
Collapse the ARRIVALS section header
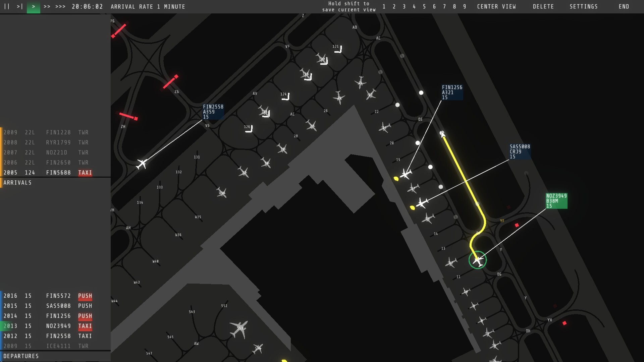click(17, 182)
